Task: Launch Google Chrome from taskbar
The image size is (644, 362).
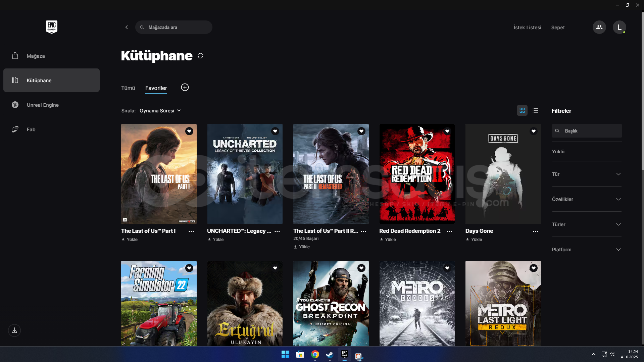Action: point(315,355)
